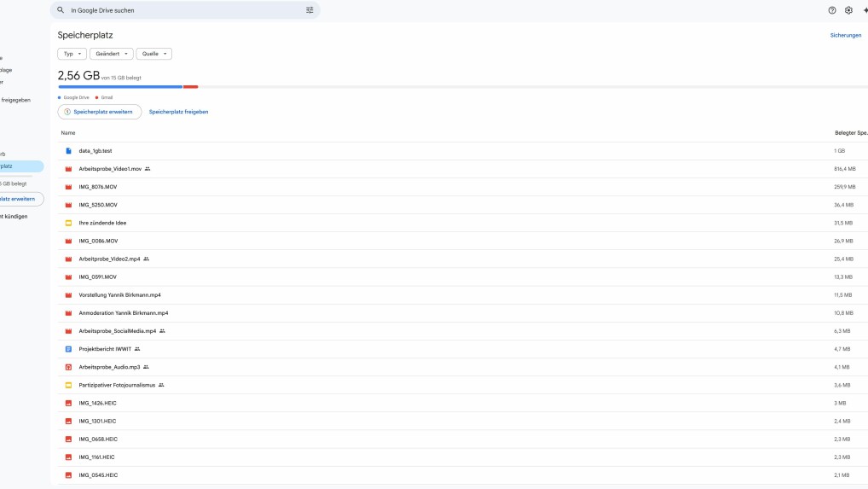868x489 pixels.
Task: Click the file icon of data_1gb.test
Action: click(x=69, y=151)
